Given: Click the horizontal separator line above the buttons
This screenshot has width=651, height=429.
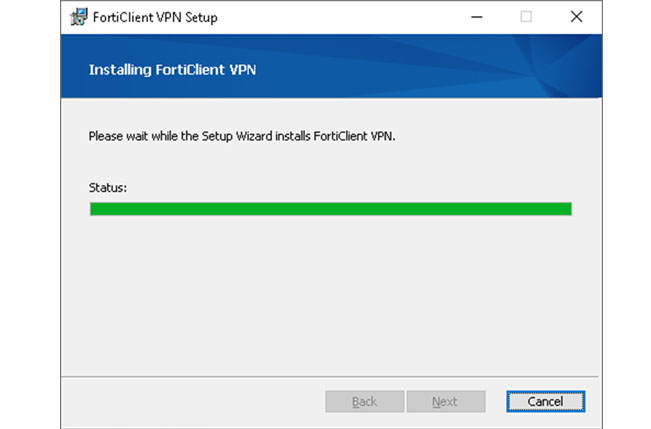Looking at the screenshot, I should click(330, 376).
